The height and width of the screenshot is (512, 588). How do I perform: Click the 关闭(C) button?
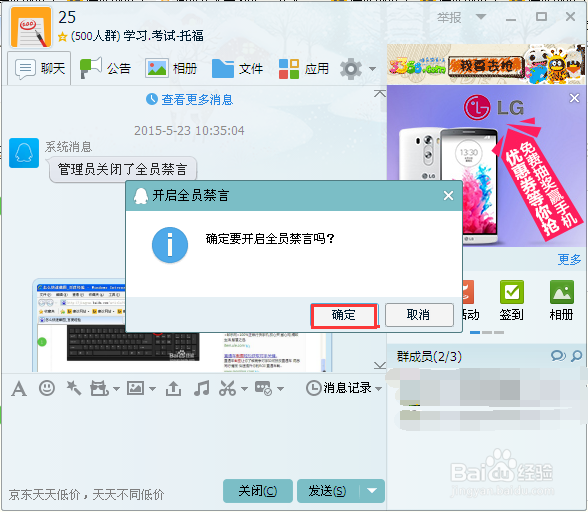(258, 491)
